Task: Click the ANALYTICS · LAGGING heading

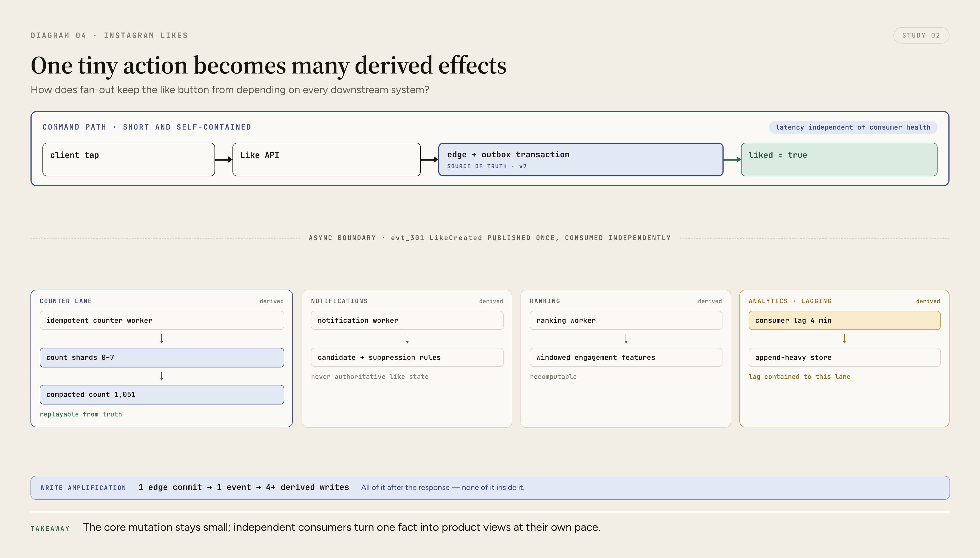Action: (790, 301)
